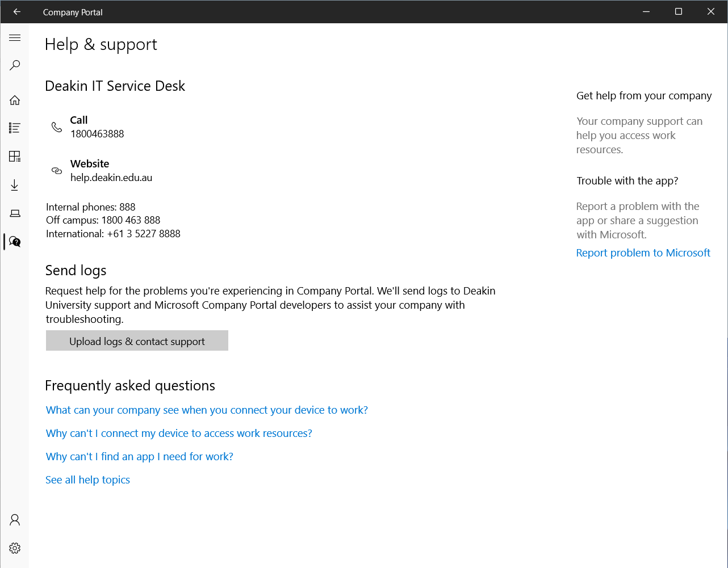Screen dimensions: 728x568
Task: Open the App categories grid icon
Action: tap(15, 157)
